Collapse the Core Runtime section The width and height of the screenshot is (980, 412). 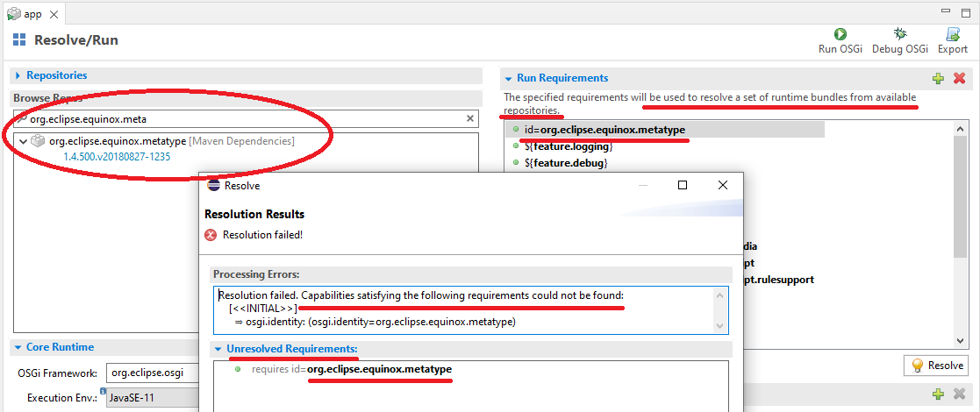click(x=18, y=347)
